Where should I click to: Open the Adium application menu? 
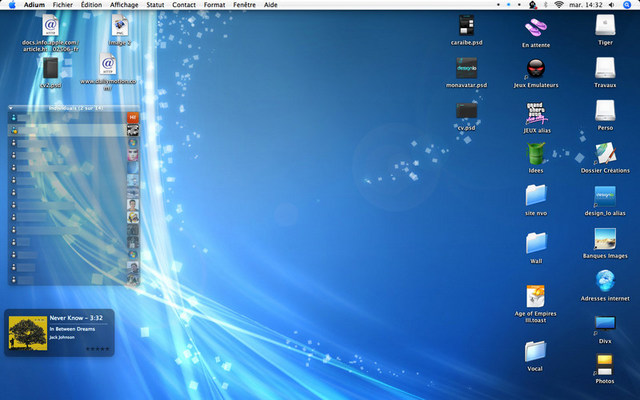coord(34,5)
